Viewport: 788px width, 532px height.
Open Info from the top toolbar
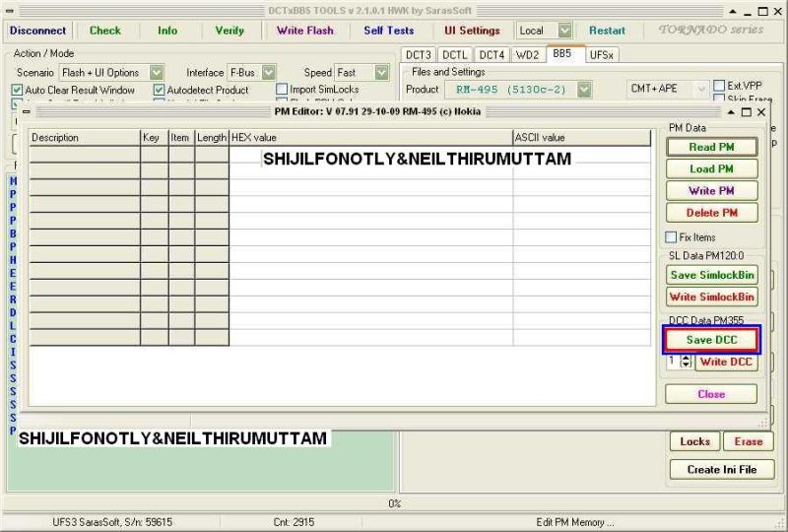167,31
